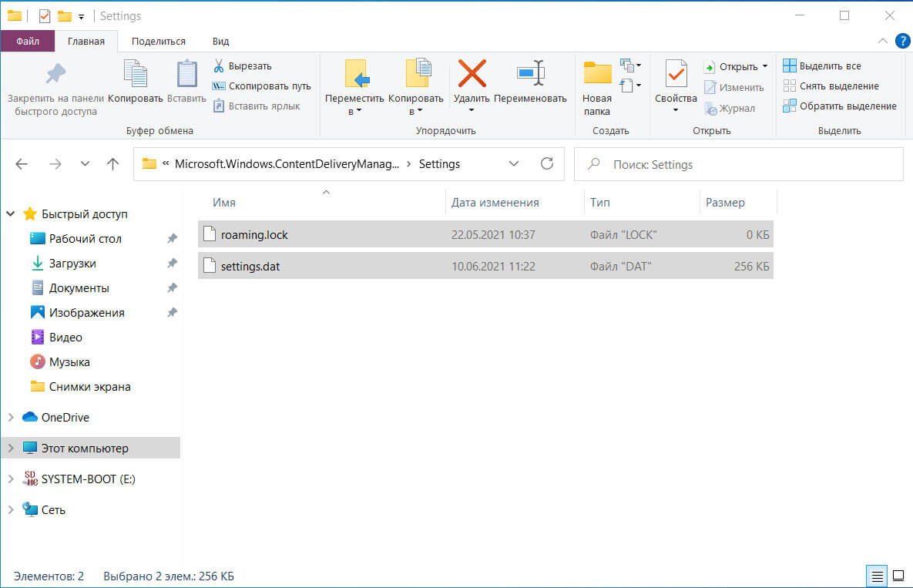Switch to Вид tab
The image size is (913, 588).
220,42
